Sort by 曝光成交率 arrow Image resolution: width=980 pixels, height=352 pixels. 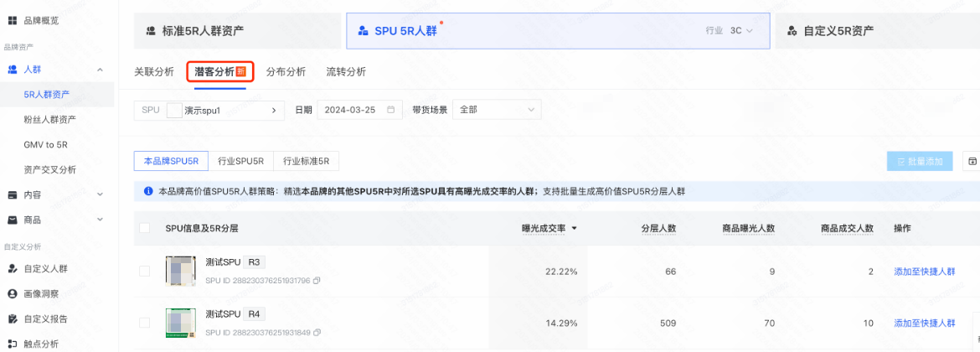(x=574, y=228)
